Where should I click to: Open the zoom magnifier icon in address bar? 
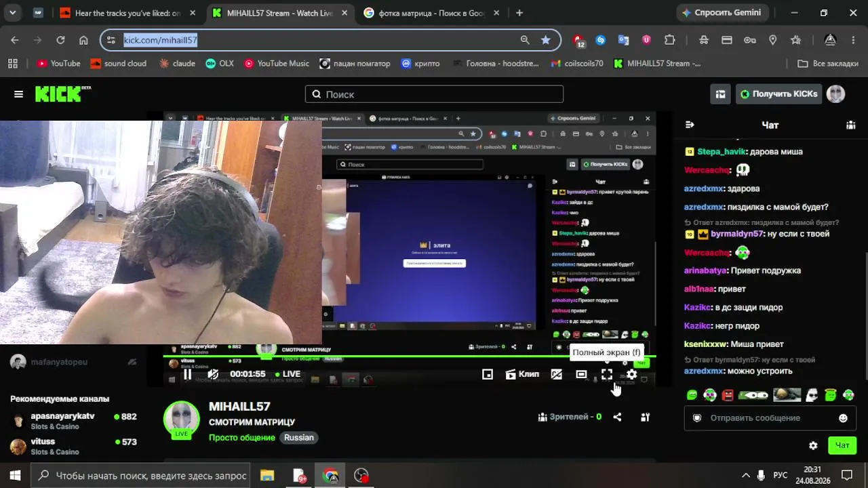coord(525,40)
